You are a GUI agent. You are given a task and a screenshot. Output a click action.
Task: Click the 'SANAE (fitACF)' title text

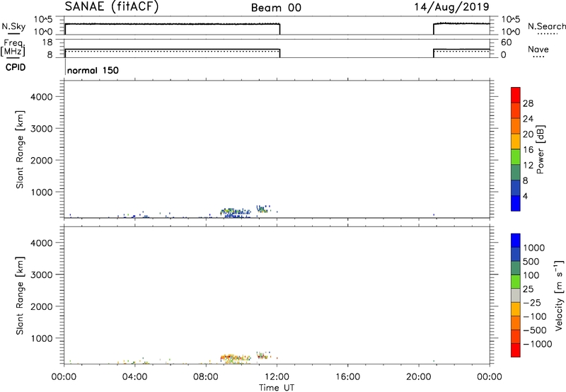pyautogui.click(x=112, y=7)
